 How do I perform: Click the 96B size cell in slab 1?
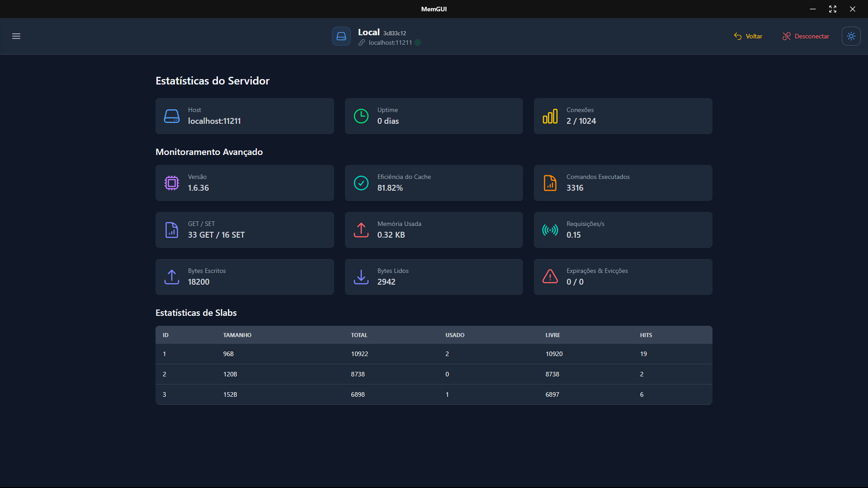[228, 354]
